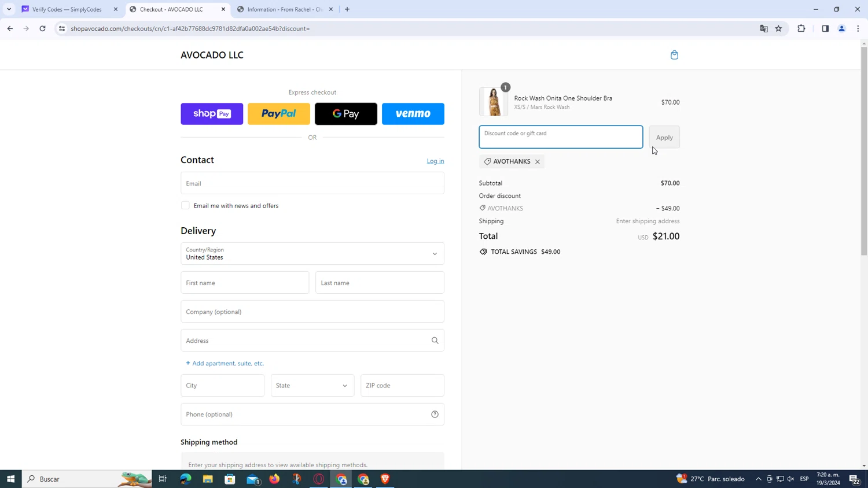
Task: Launch Opera from the taskbar
Action: 319,479
